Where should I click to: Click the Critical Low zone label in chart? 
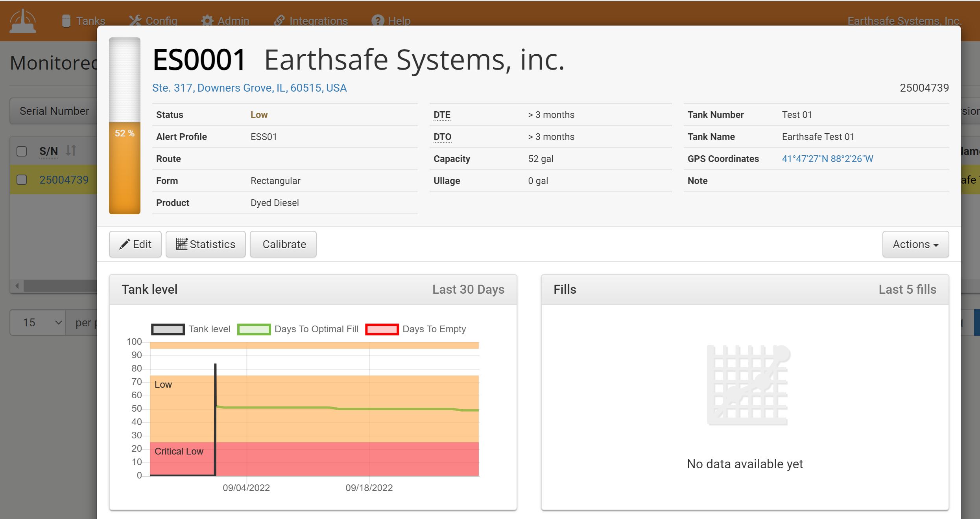[179, 451]
